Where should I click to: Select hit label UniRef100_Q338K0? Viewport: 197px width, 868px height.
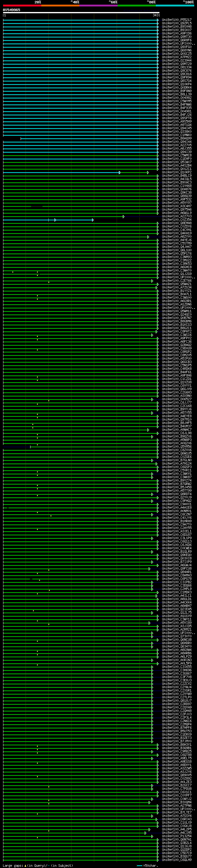tap(177, 132)
